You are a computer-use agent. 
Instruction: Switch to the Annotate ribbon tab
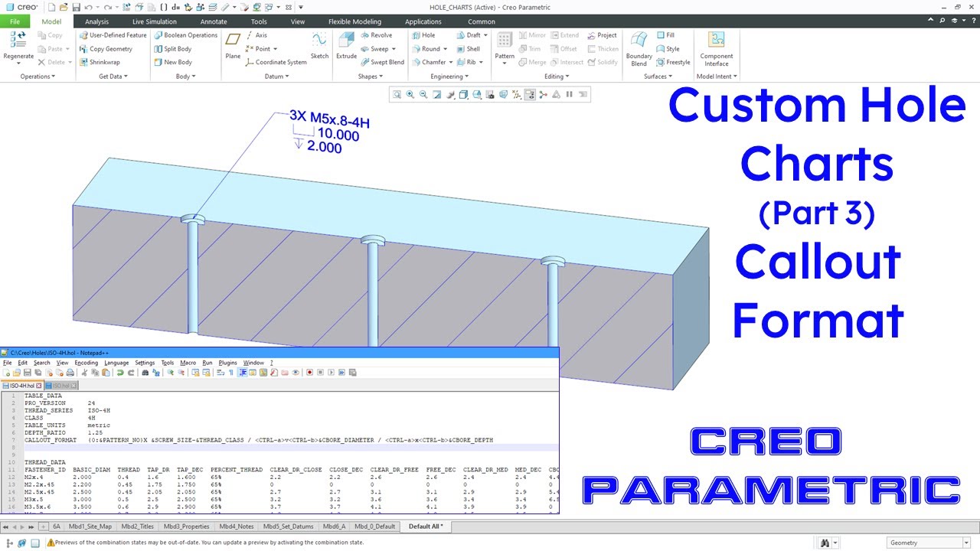tap(214, 21)
